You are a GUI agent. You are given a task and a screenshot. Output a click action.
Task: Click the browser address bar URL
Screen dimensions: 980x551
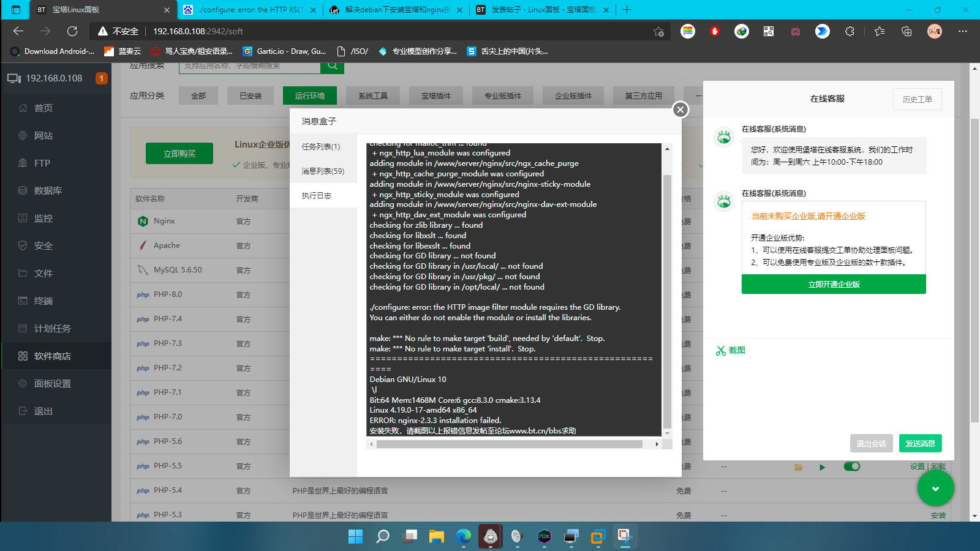coord(198,31)
